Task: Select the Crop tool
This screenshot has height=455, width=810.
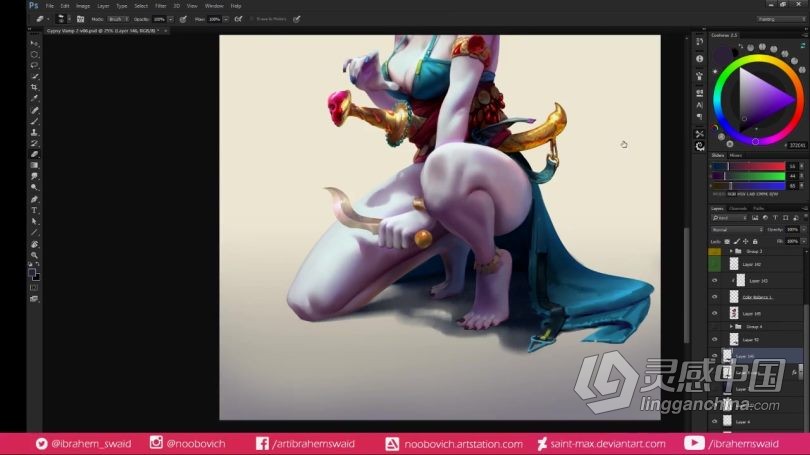Action: pos(34,87)
